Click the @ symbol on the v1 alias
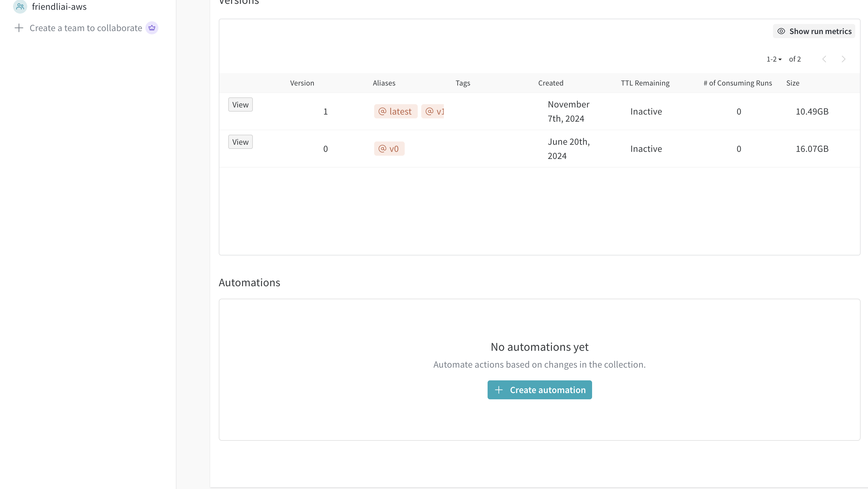Viewport: 868px width, 489px height. [429, 111]
